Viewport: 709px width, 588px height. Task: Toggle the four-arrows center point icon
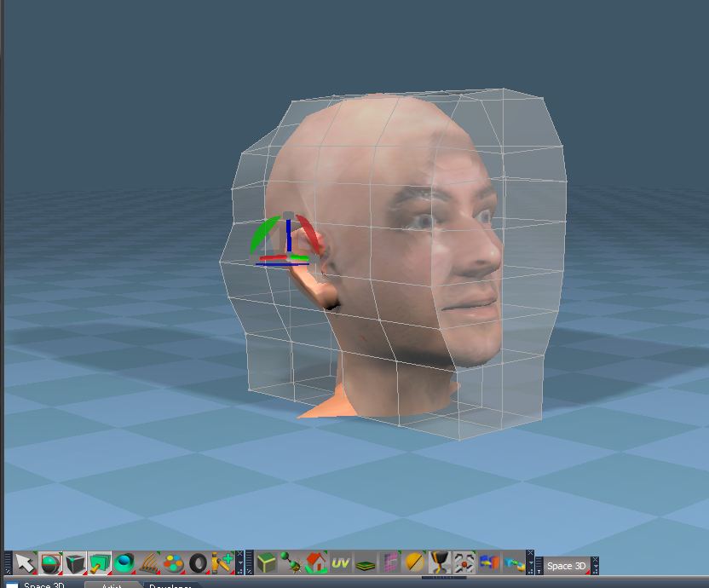pyautogui.click(x=464, y=563)
